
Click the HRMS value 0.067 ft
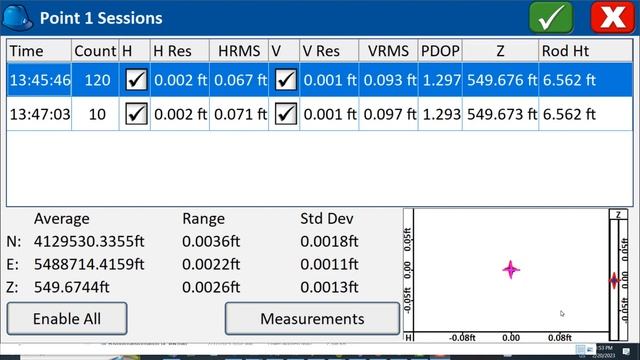tap(240, 80)
